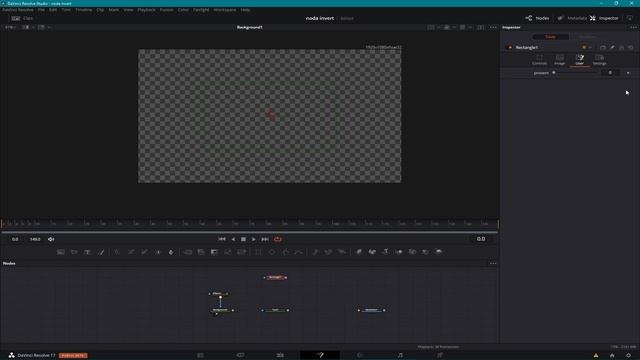Click the render range start field 0.0

point(15,239)
